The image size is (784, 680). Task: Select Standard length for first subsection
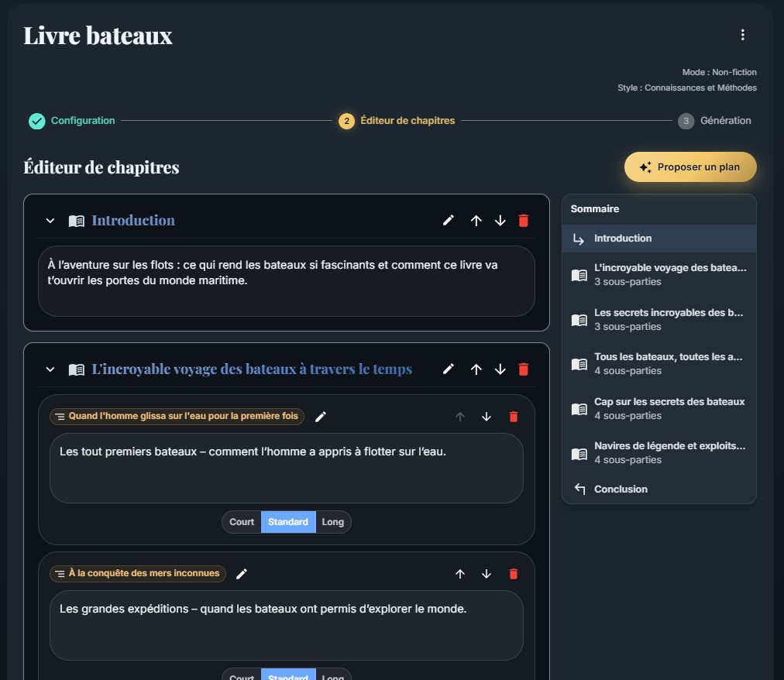(288, 522)
